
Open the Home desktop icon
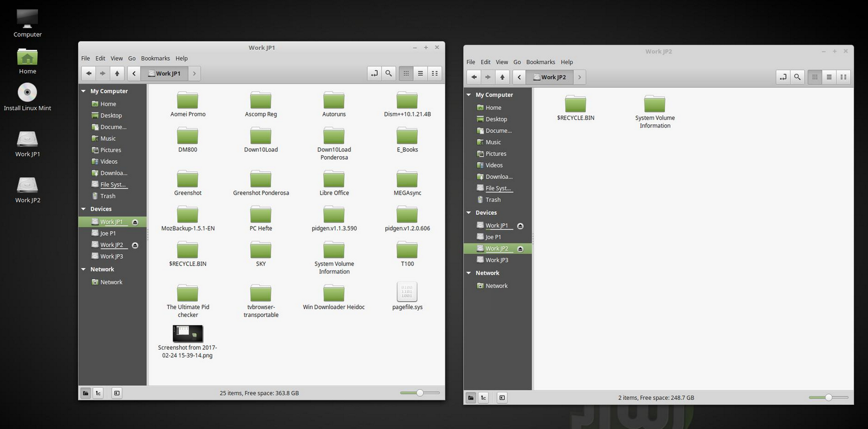click(27, 61)
